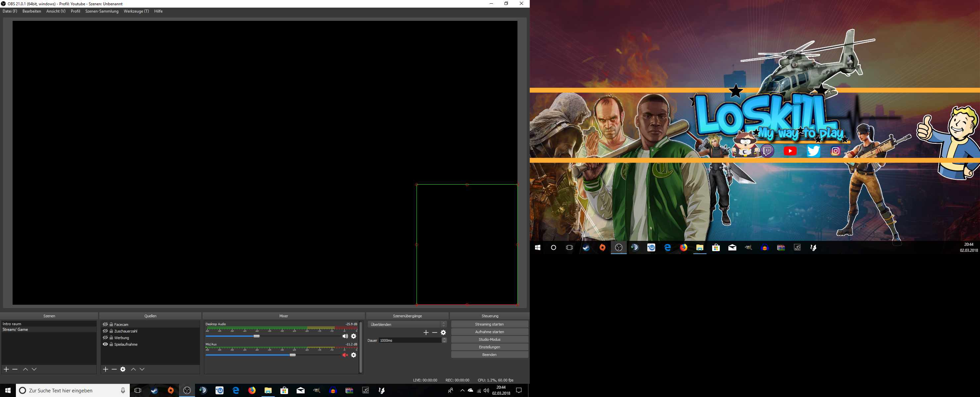Viewport: 980px width, 397px height.
Task: Move selected source up in Quellen
Action: click(x=133, y=369)
